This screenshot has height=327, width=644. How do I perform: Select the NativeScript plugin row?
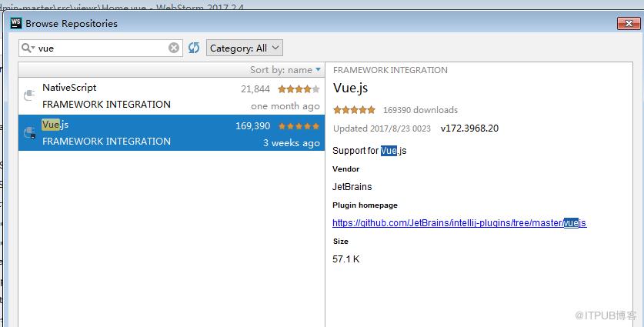[x=172, y=96]
